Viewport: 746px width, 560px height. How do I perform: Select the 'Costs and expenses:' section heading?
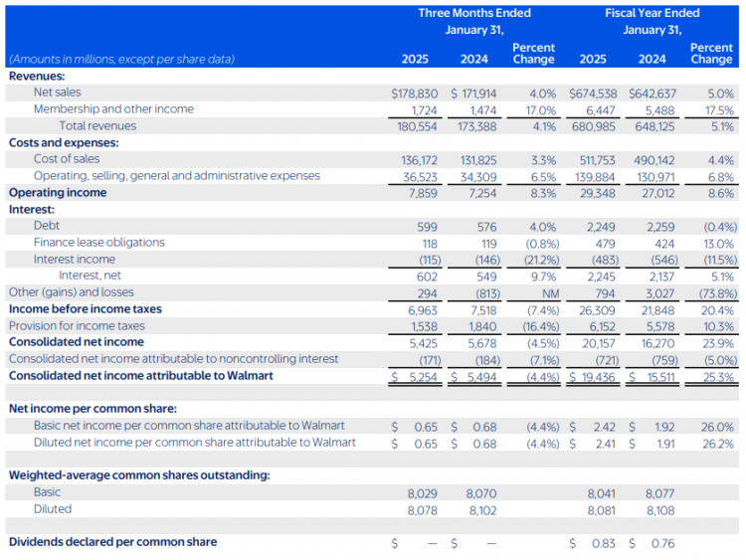click(64, 143)
